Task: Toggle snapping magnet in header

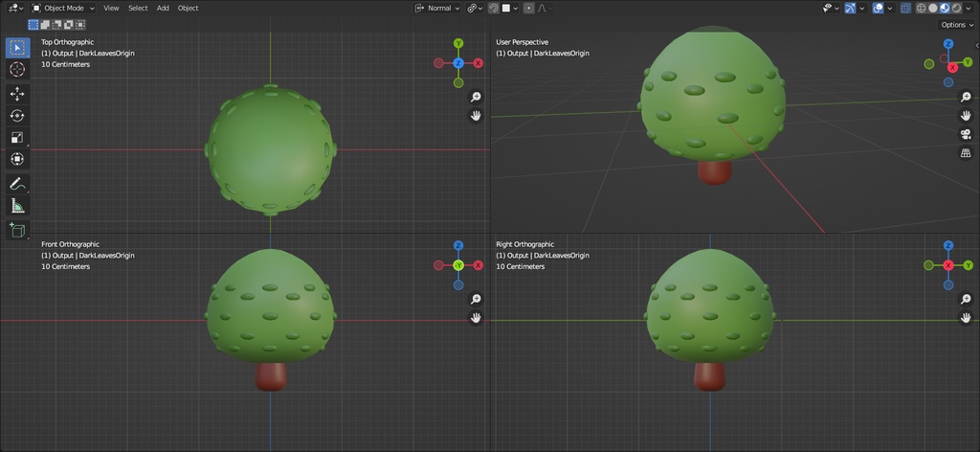Action: coord(494,8)
